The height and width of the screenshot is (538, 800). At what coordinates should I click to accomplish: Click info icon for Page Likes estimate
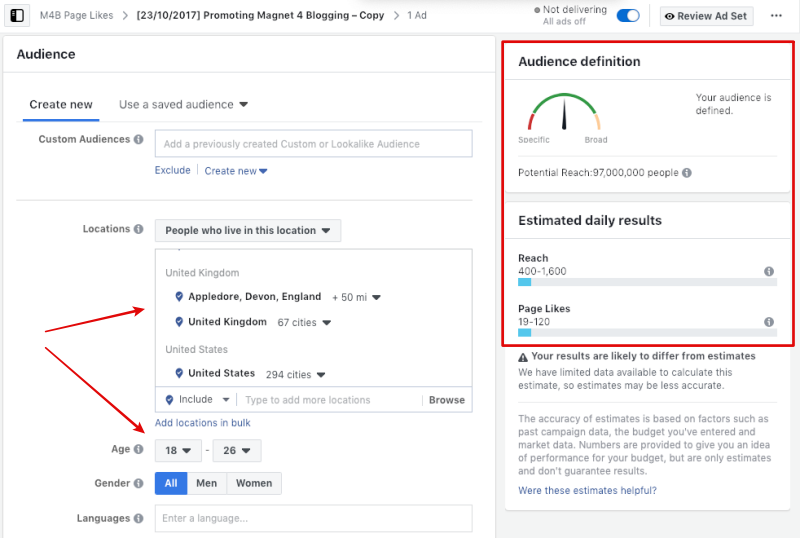tap(768, 322)
